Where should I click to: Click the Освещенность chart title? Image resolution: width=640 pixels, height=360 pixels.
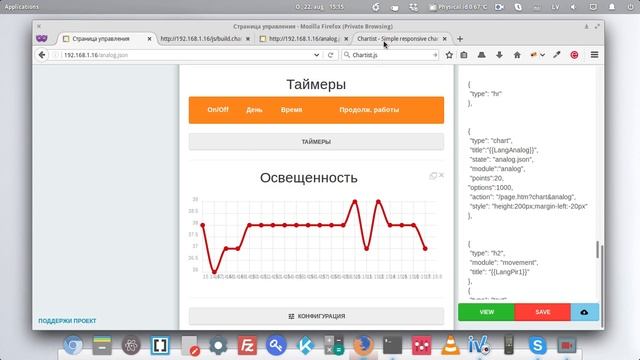309,178
